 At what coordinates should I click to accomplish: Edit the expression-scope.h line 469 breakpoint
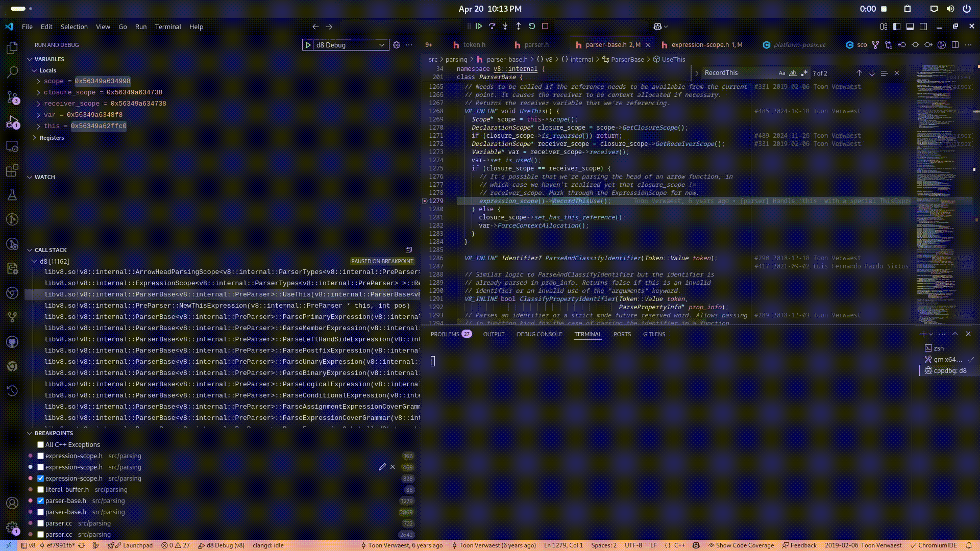pyautogui.click(x=382, y=467)
